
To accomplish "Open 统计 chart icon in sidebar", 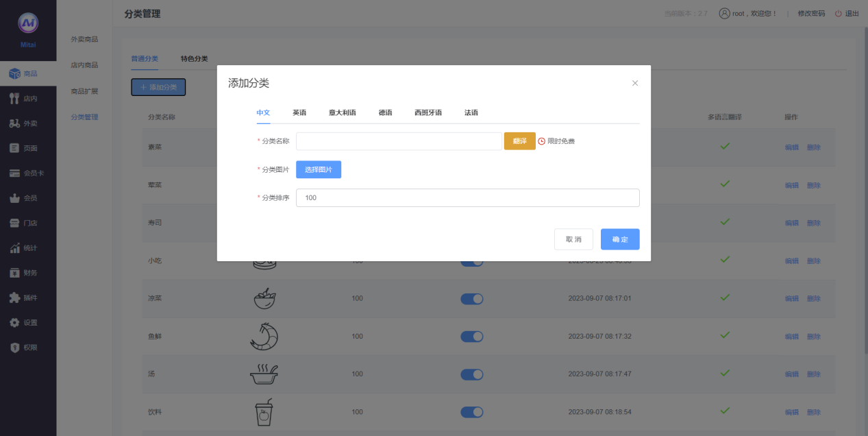I will coord(14,248).
